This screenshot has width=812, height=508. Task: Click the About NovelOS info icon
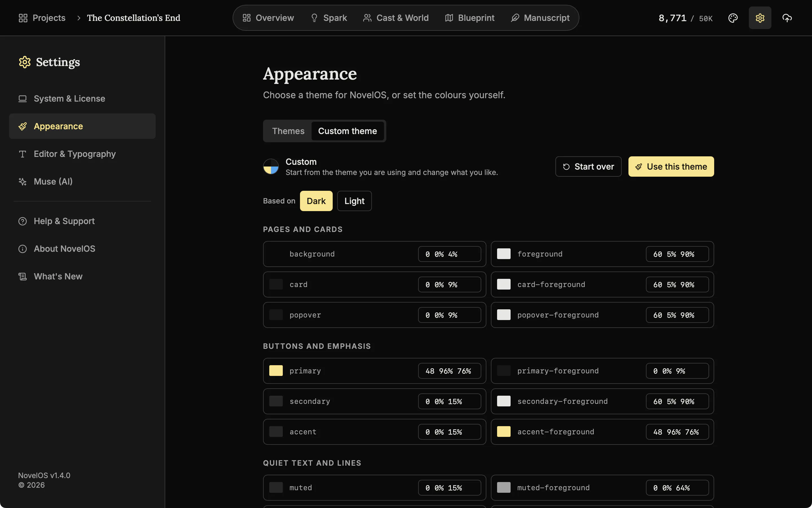tap(23, 249)
